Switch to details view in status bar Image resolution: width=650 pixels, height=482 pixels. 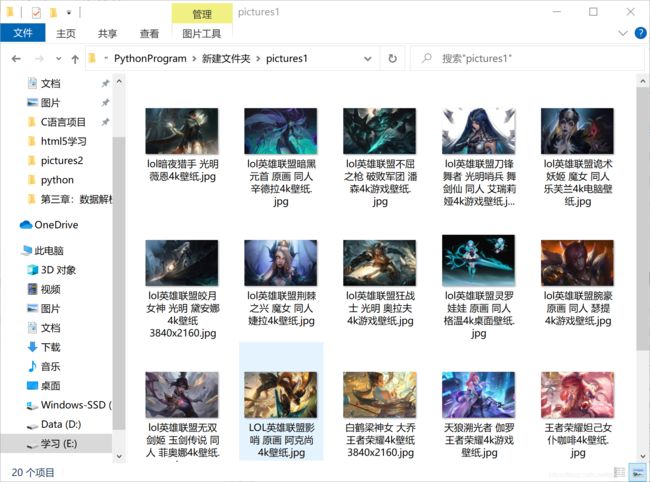click(x=620, y=472)
